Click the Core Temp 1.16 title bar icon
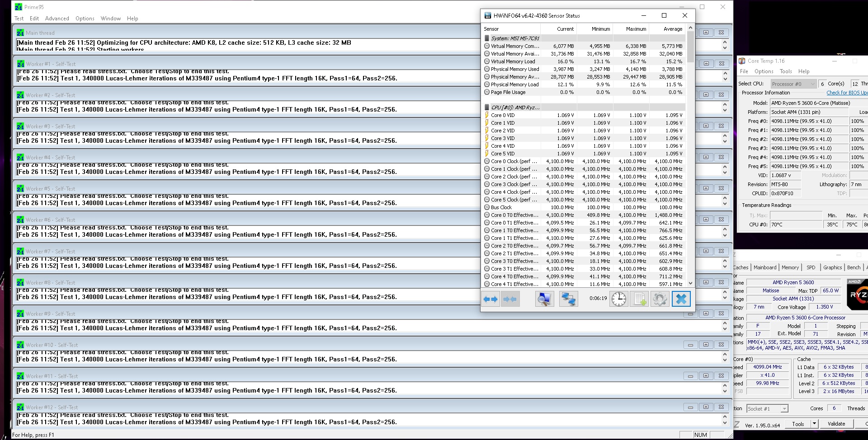 coord(742,61)
